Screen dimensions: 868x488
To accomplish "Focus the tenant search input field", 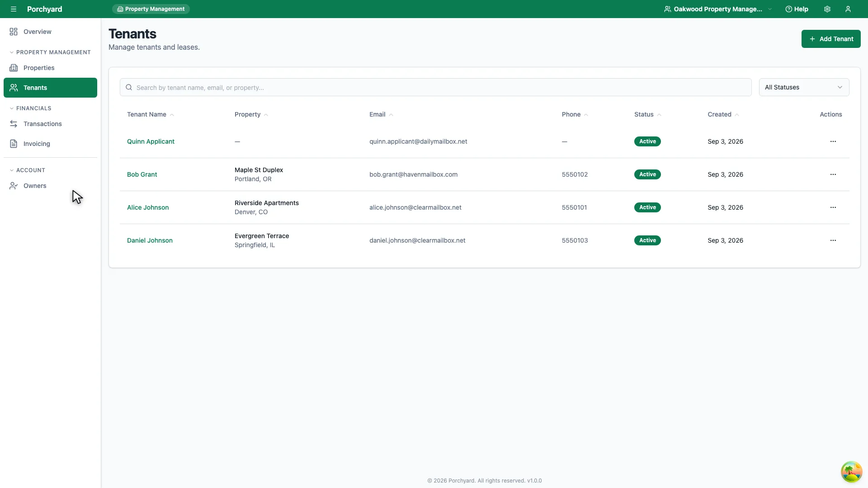I will pyautogui.click(x=435, y=87).
